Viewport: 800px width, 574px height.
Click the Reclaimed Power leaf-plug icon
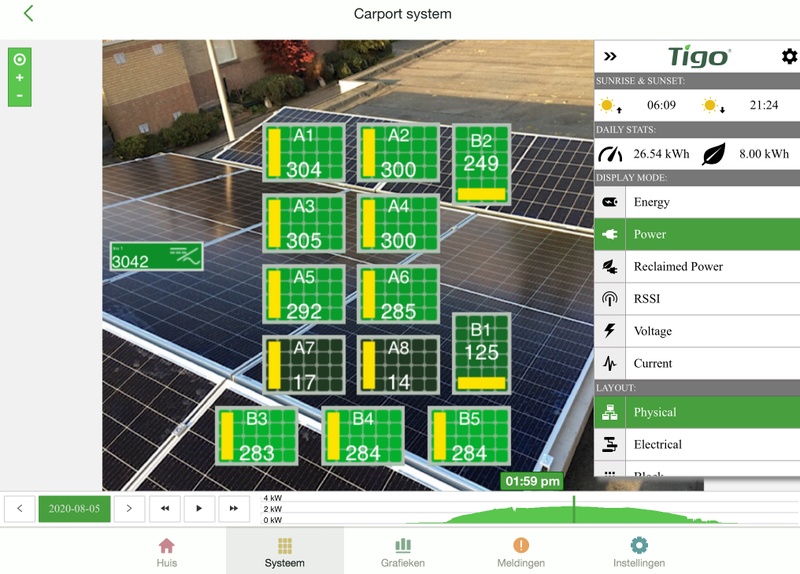pos(610,266)
